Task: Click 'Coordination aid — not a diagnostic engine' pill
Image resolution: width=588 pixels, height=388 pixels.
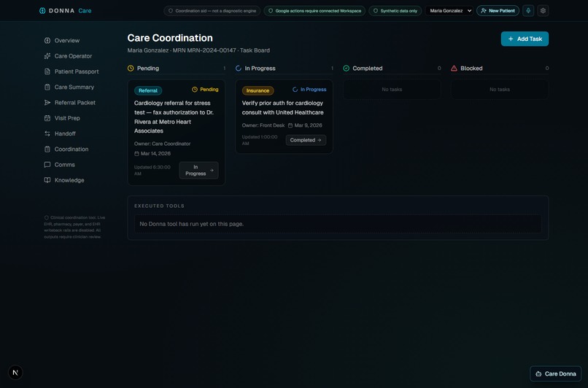Action: pyautogui.click(x=212, y=11)
